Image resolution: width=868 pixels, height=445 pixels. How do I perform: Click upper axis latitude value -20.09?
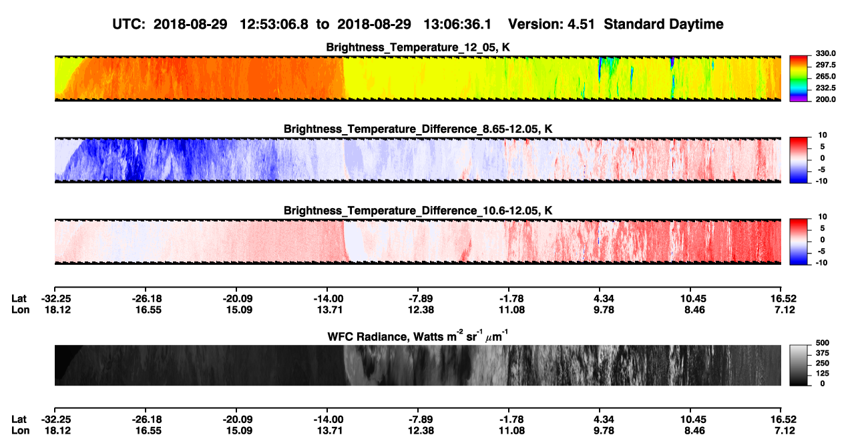[x=236, y=298]
